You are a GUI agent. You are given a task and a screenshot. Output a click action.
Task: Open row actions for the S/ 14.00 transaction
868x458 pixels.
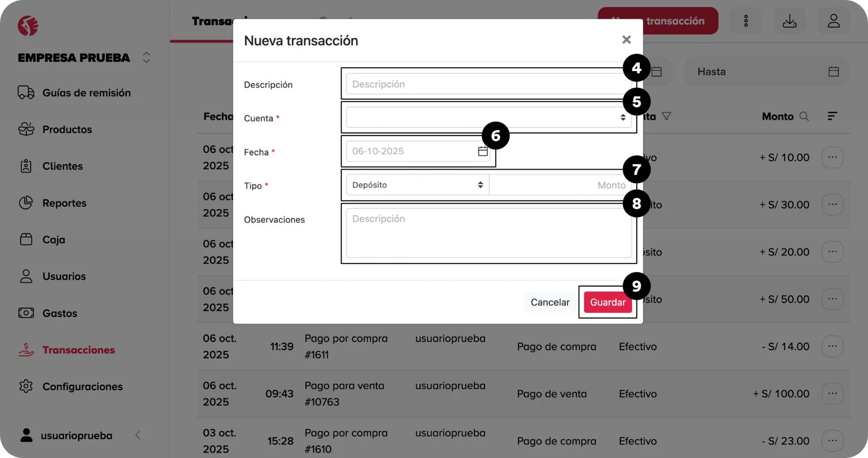pyautogui.click(x=832, y=346)
